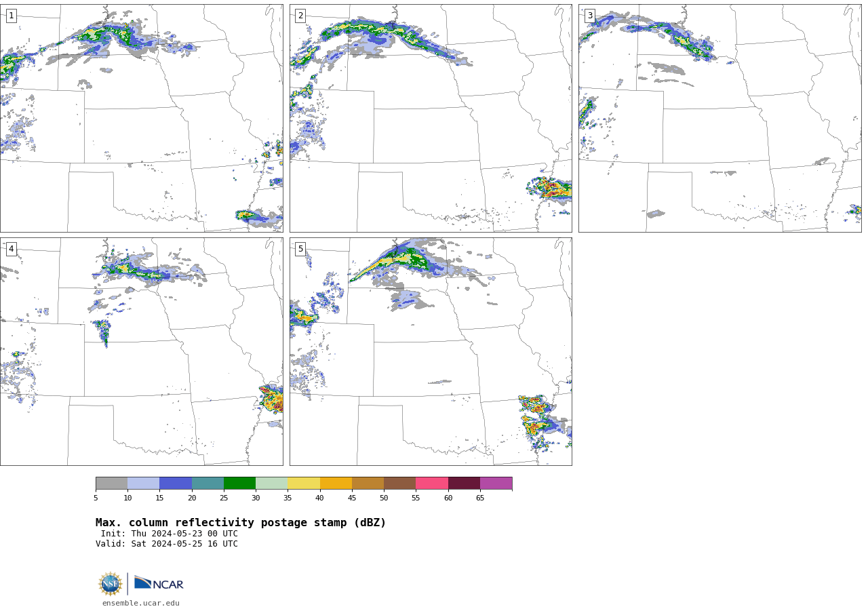Click the gray 5-10 dBZ swatch

tap(112, 483)
